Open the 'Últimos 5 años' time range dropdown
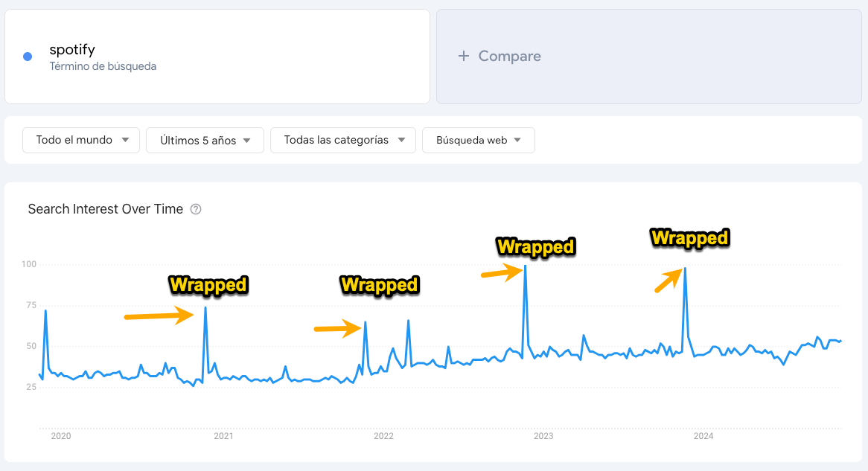The width and height of the screenshot is (868, 471). (205, 140)
